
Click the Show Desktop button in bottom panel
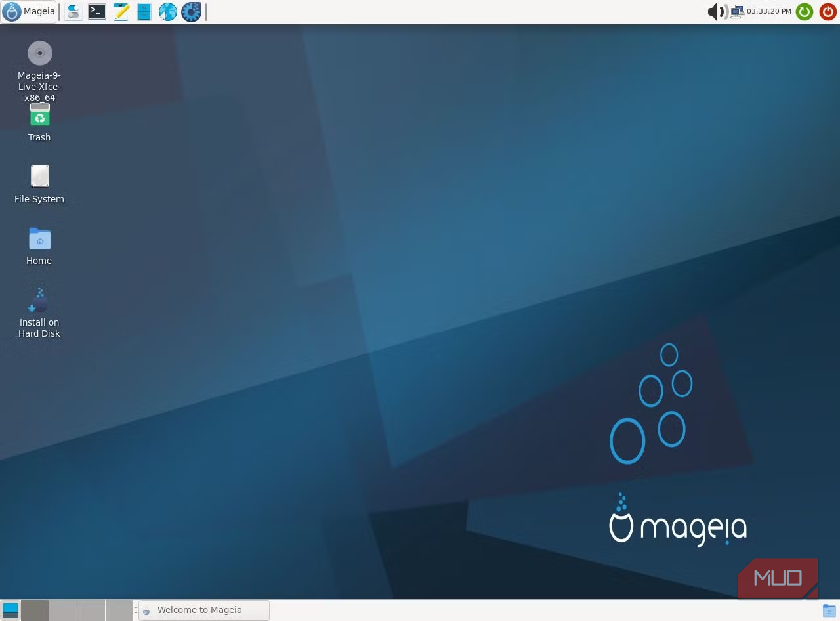(10, 610)
